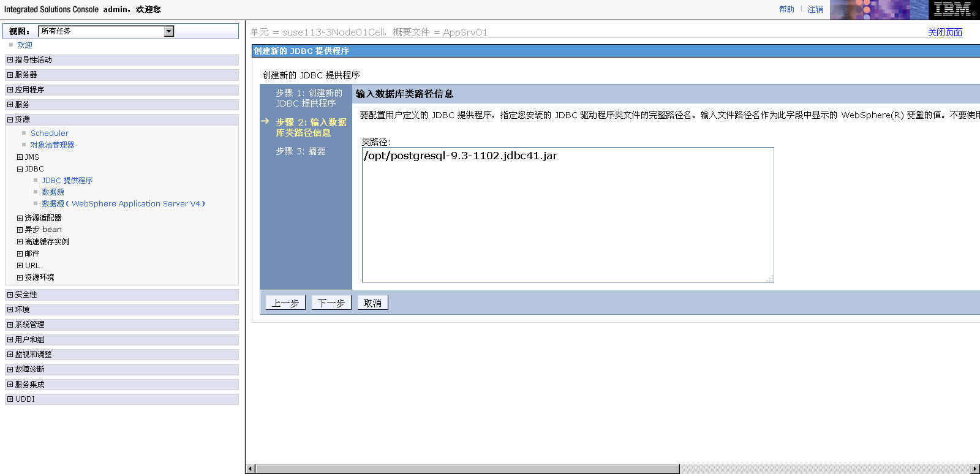The image size is (980, 474).
Task: Open JDBC 提供程序 link in sidebar
Action: click(x=67, y=181)
